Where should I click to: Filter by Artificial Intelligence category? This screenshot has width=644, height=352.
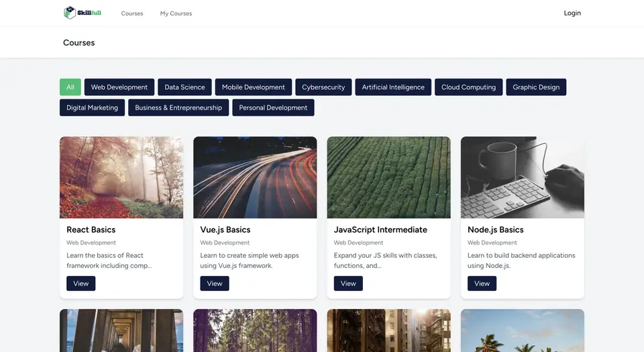click(x=393, y=87)
